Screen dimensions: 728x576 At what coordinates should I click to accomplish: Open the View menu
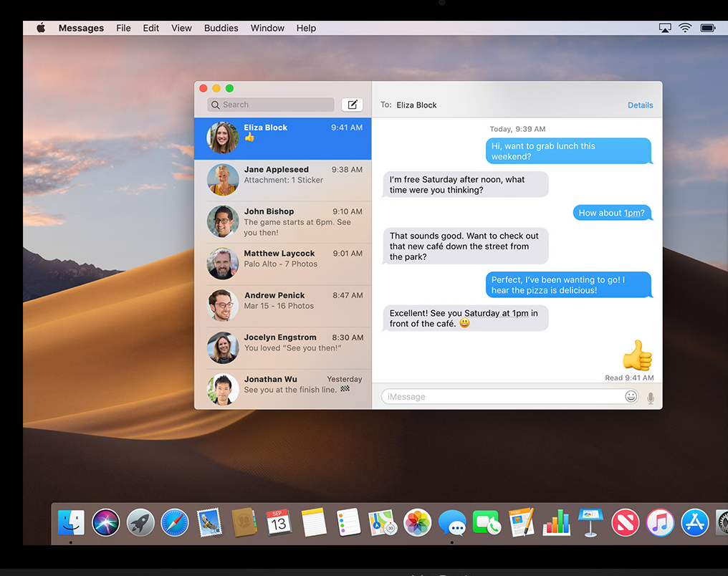click(x=181, y=28)
